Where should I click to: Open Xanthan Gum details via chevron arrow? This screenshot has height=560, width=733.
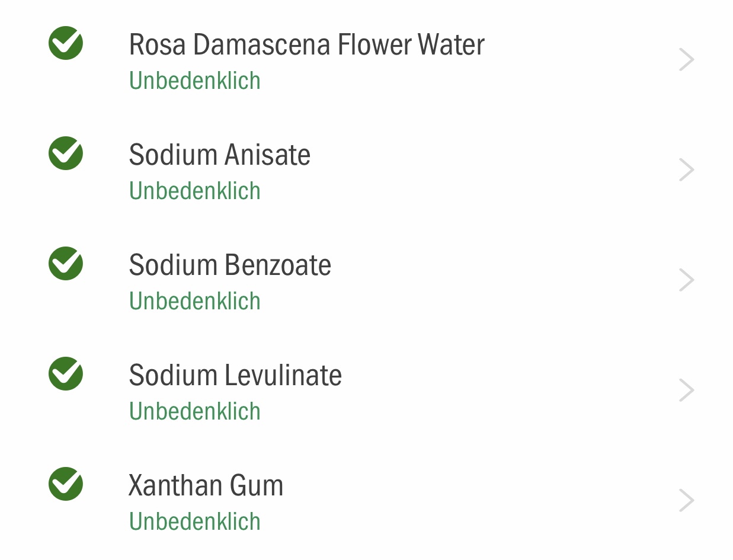[x=686, y=501]
